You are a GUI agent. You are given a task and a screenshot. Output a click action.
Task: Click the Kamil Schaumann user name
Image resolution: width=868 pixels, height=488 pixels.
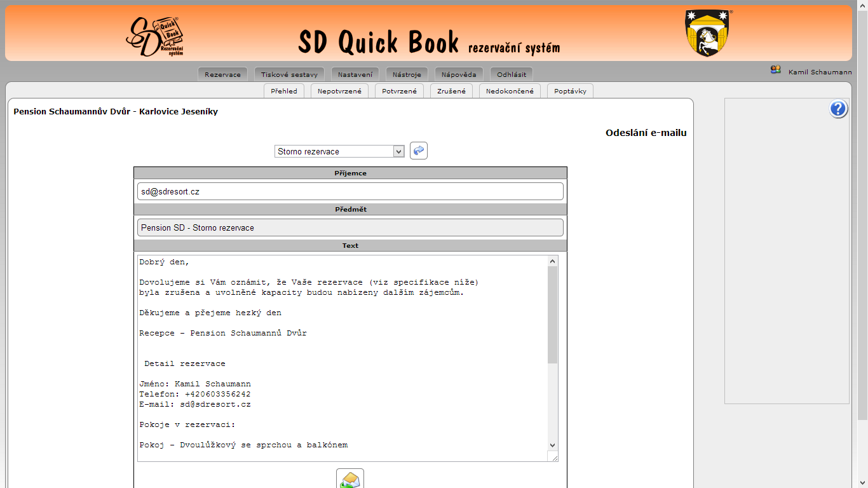click(x=820, y=72)
